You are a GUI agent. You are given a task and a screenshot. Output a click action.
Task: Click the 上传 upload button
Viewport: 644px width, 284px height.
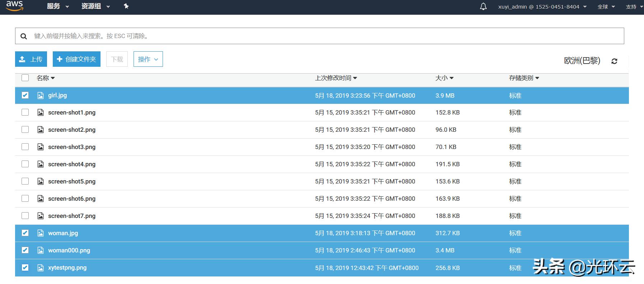pos(31,59)
